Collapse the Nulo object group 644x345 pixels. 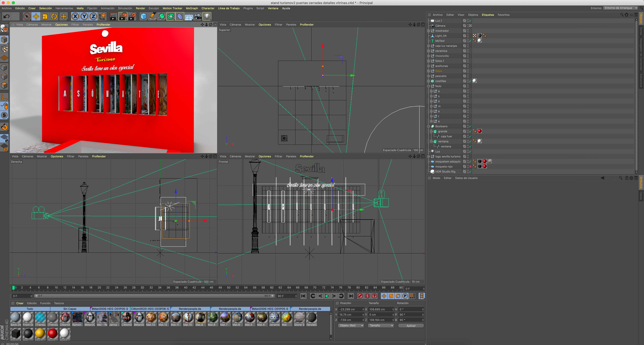click(x=428, y=86)
